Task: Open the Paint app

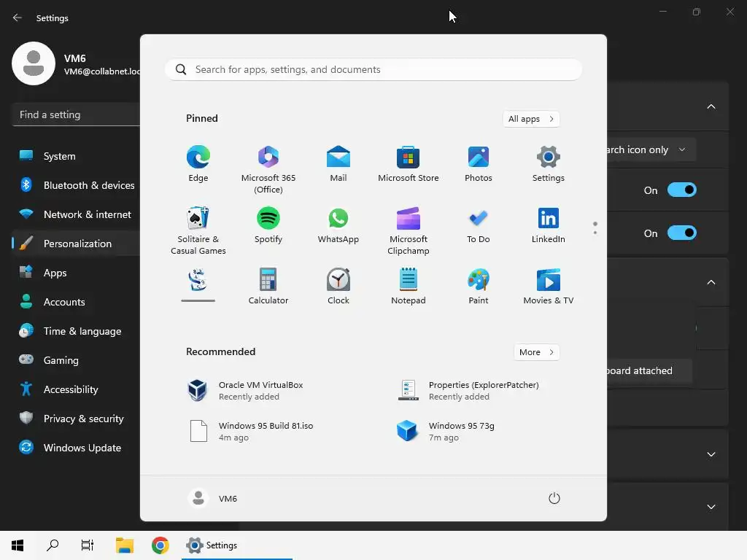Action: tap(479, 287)
